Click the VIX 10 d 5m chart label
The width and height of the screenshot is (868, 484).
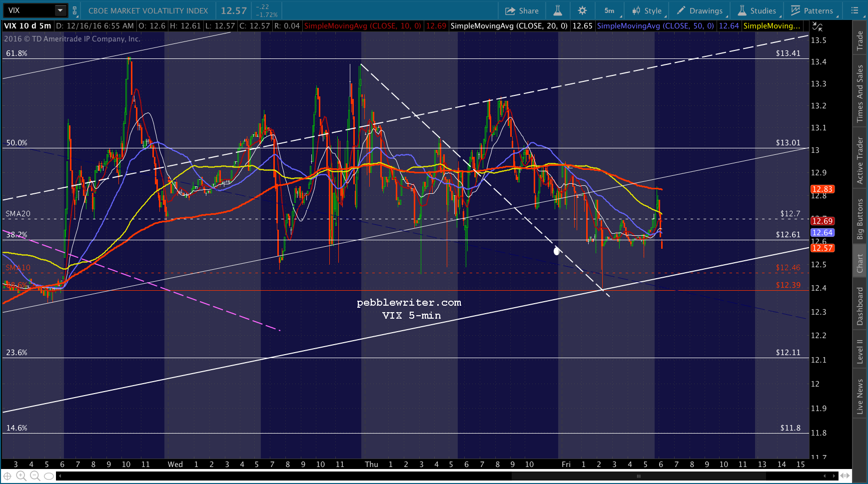click(27, 26)
